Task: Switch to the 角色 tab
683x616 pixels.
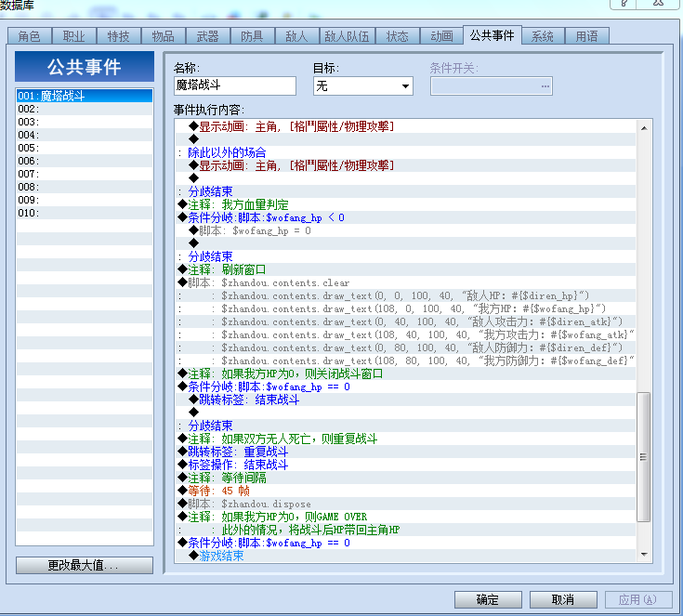Action: [30, 35]
